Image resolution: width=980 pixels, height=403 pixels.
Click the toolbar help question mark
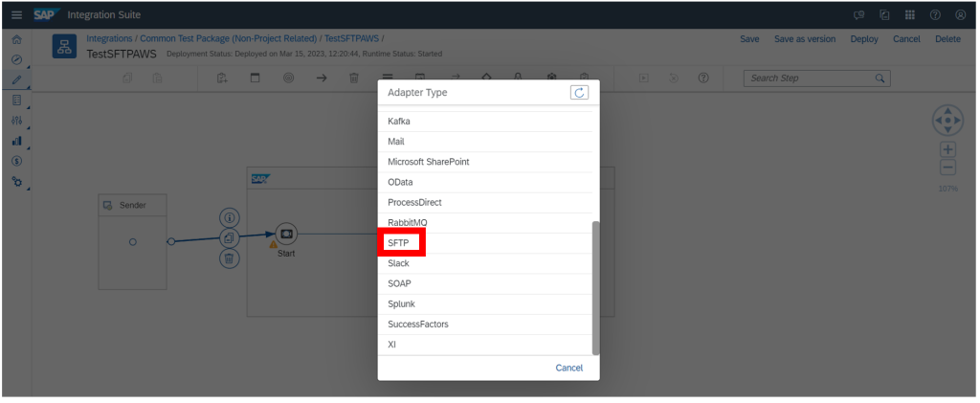coord(703,78)
